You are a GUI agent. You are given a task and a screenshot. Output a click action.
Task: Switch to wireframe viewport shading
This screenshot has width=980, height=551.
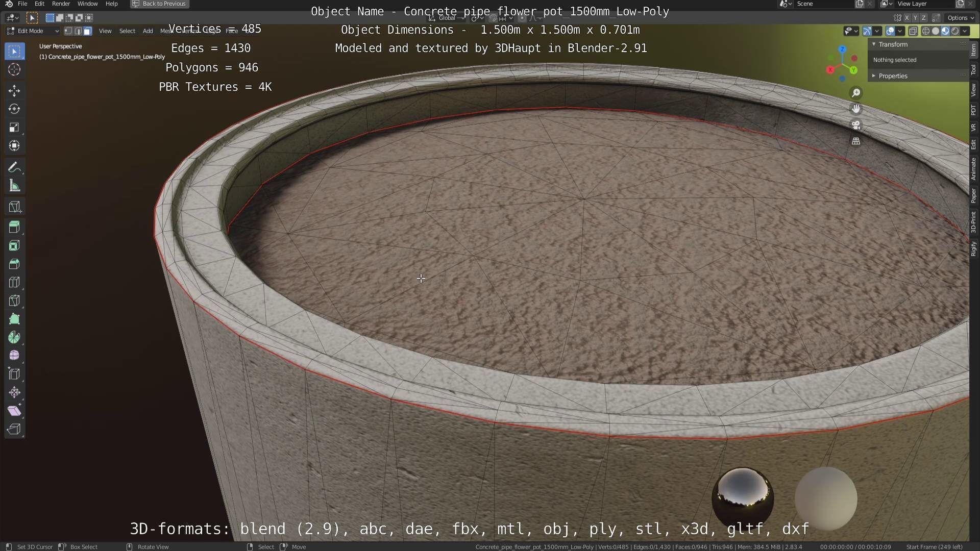[926, 31]
